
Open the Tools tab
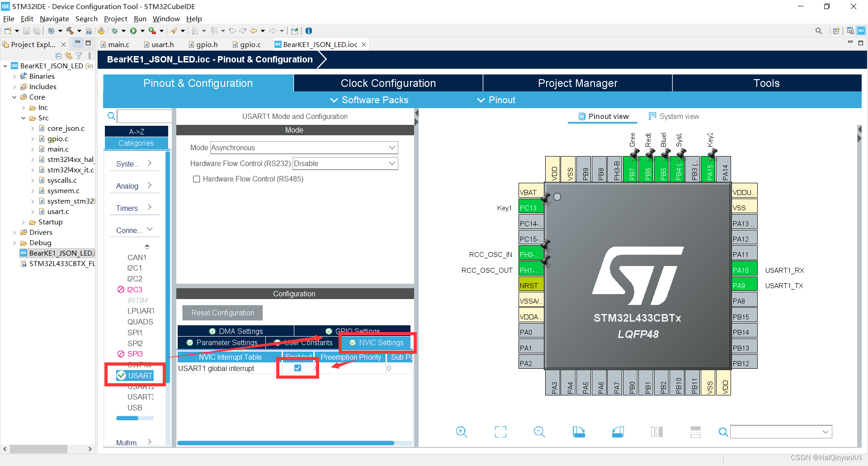(x=767, y=83)
